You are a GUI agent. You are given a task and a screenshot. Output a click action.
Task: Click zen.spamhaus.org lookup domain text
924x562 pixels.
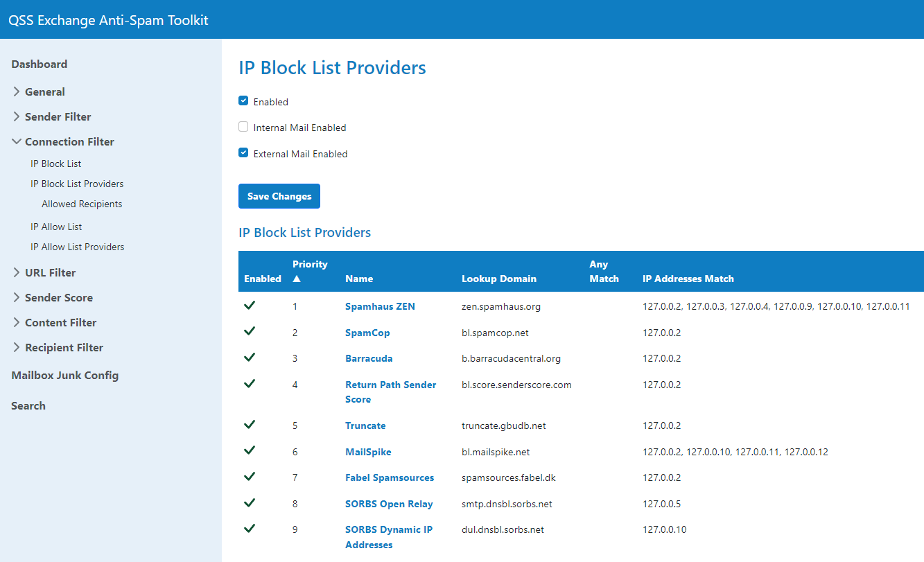501,306
